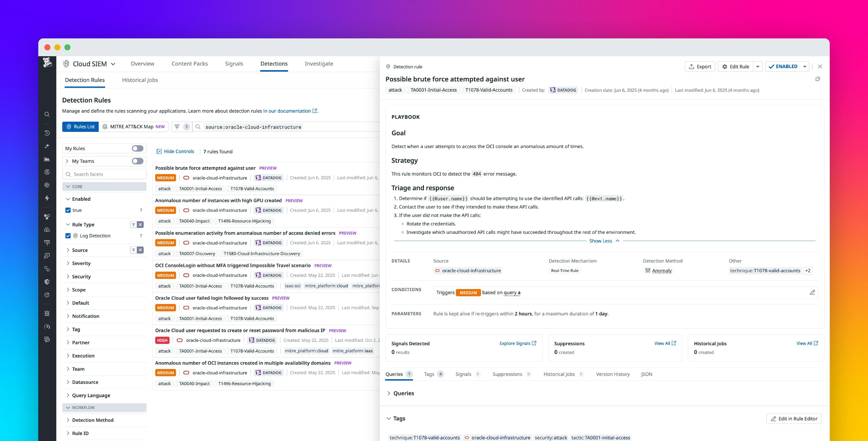
Task: Open the Version History tab in the rule panel
Action: [613, 374]
